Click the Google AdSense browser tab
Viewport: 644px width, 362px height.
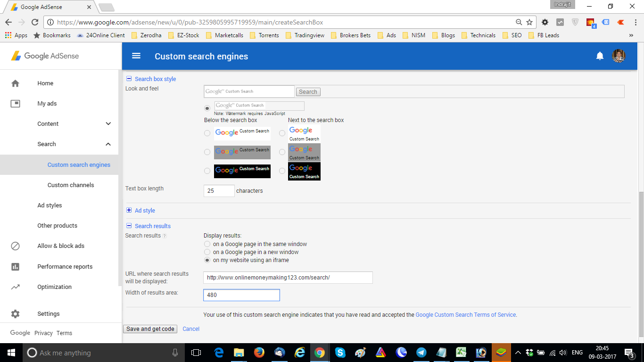[x=42, y=7]
